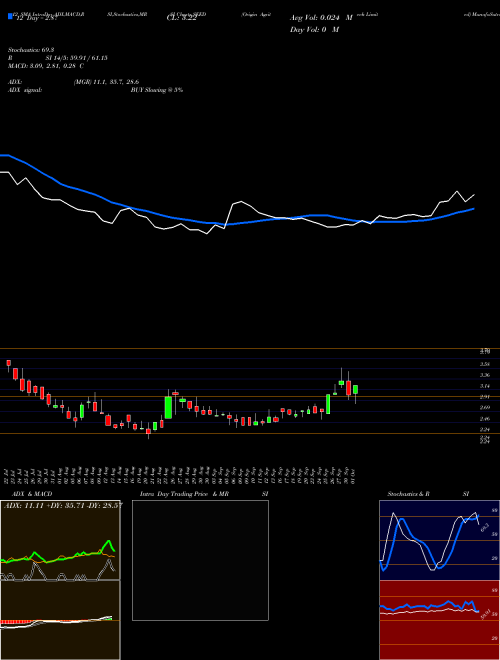
Task: Click the 'Stochastics: 69.3' readout
Action: point(32,50)
